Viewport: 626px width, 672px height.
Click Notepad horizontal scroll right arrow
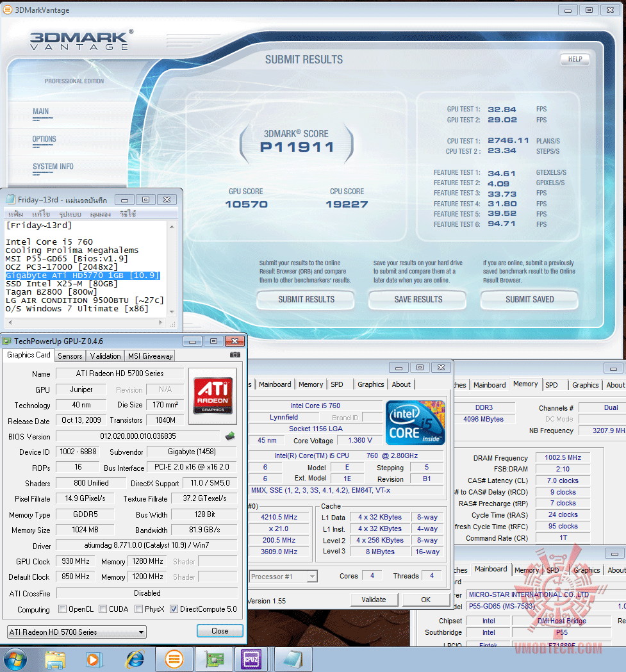pos(160,322)
